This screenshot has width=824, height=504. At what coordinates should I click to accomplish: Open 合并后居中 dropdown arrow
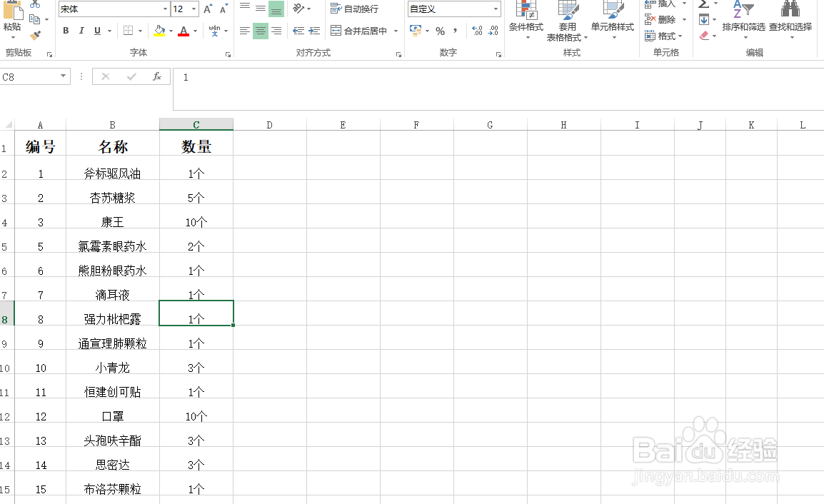tap(396, 31)
